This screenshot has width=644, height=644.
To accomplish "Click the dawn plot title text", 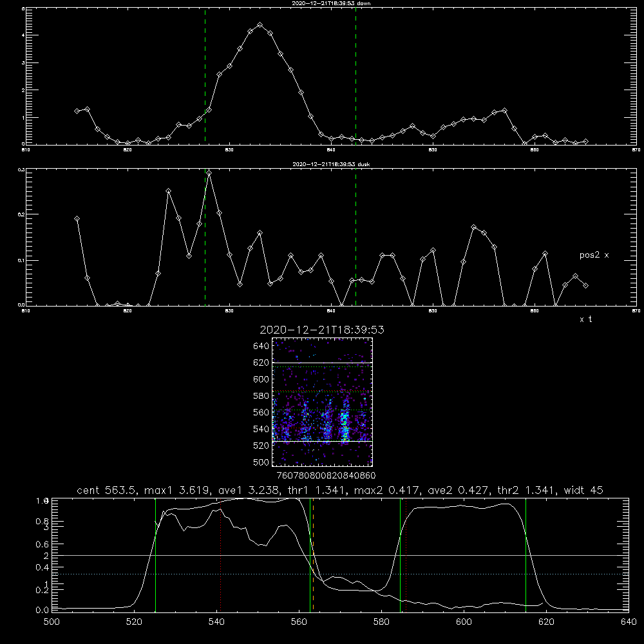I will pos(332,3).
